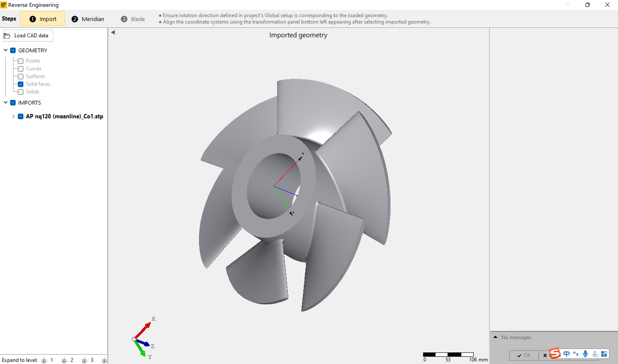Select the Import step tab
Viewport: 618px width, 364px height.
[x=43, y=19]
